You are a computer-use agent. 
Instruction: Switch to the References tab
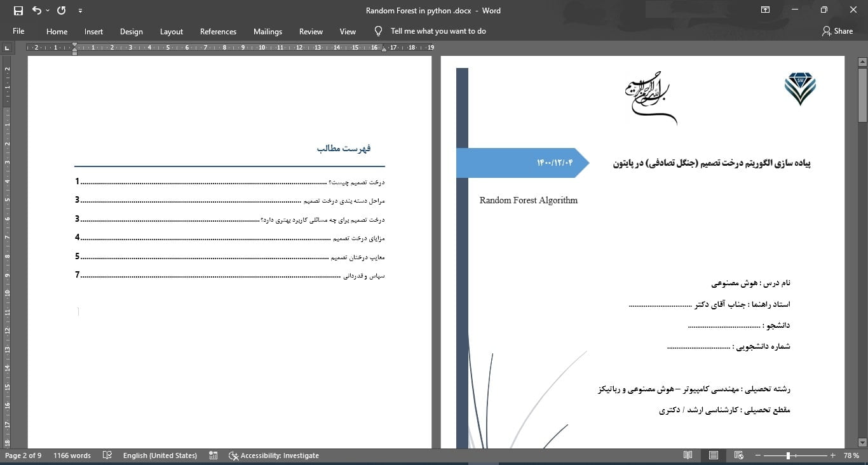pos(218,31)
